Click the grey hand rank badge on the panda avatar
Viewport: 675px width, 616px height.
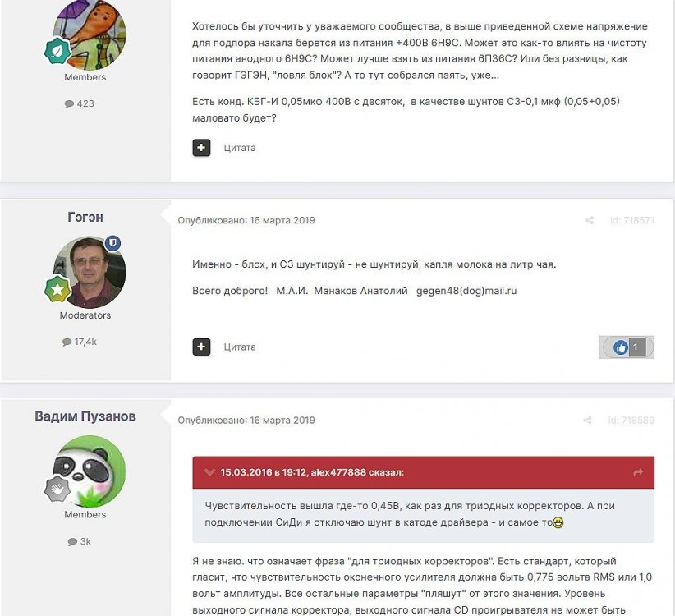57,489
